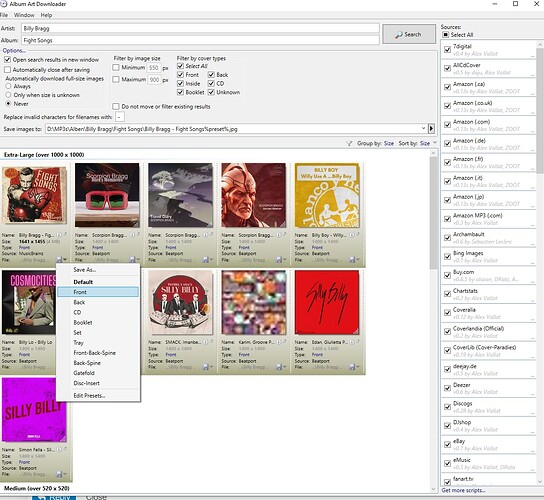The width and height of the screenshot is (544, 500).
Task: Uncheck the Booklet cover type filter
Action: point(180,92)
